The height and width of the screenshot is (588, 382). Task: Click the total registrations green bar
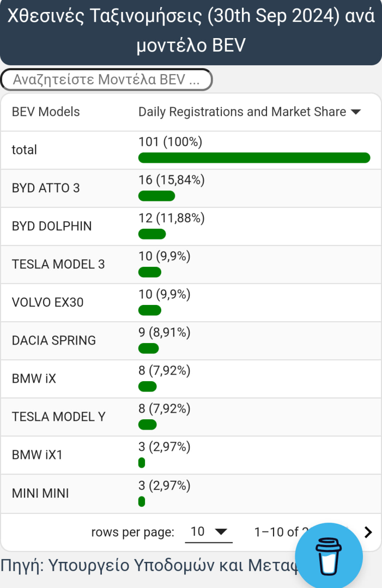[254, 158]
